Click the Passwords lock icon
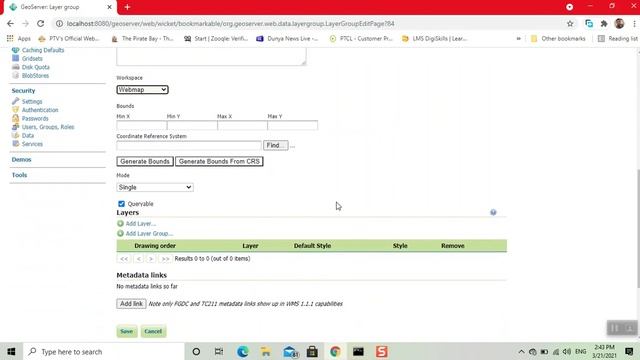 pyautogui.click(x=16, y=118)
